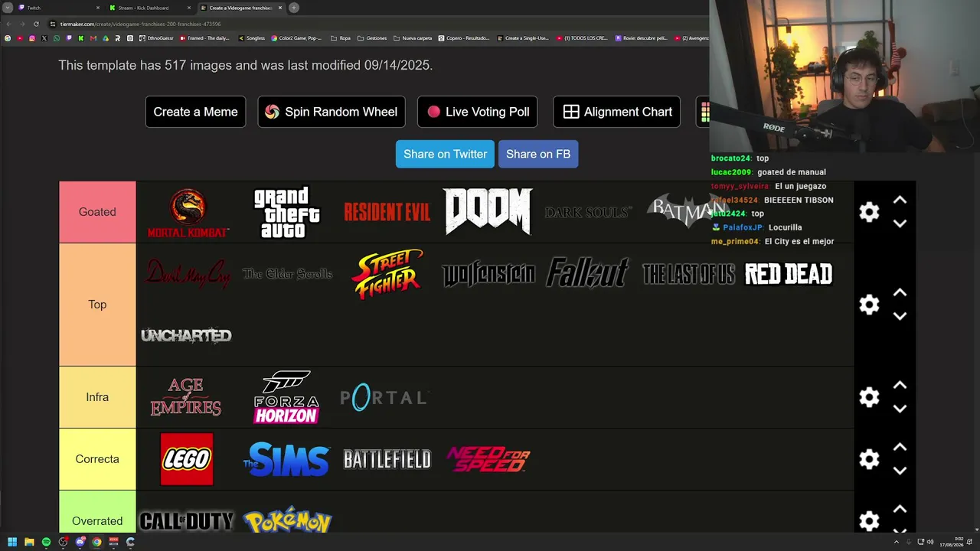Move the Top tier up
This screenshot has height=551, width=980.
[900, 293]
